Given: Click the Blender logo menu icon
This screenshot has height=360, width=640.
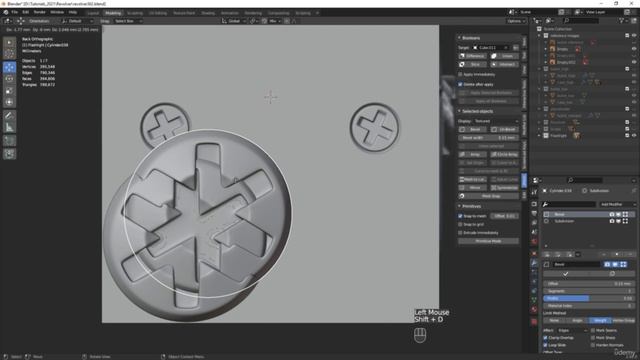Looking at the screenshot, I should 6,12.
